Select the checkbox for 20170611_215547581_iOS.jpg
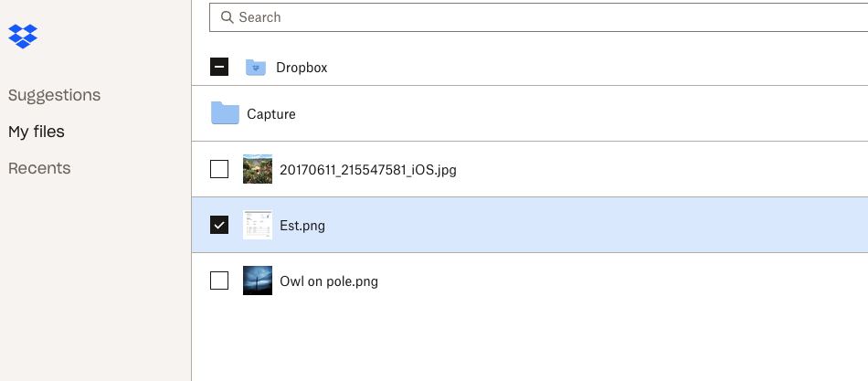This screenshot has width=868, height=381. click(x=219, y=169)
